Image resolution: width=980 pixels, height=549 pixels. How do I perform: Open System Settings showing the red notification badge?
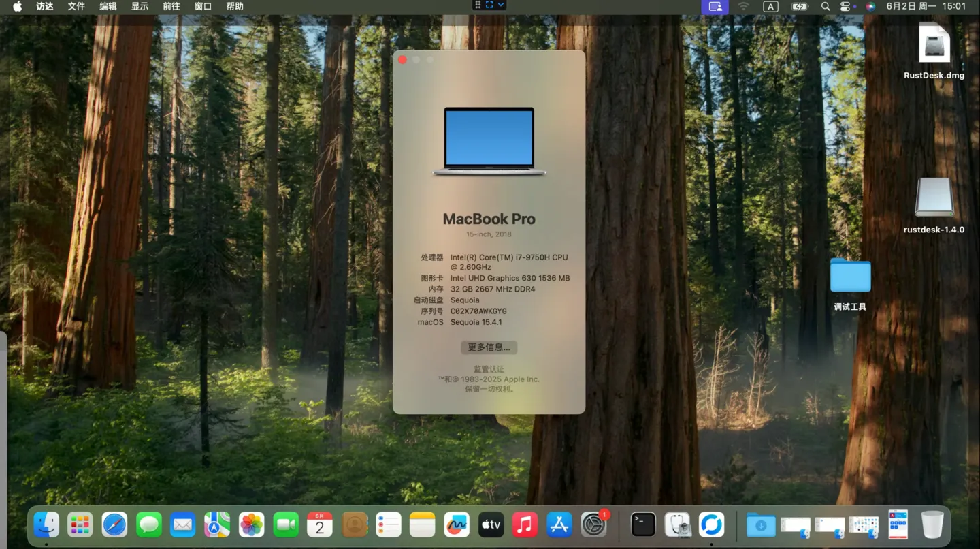(x=594, y=524)
